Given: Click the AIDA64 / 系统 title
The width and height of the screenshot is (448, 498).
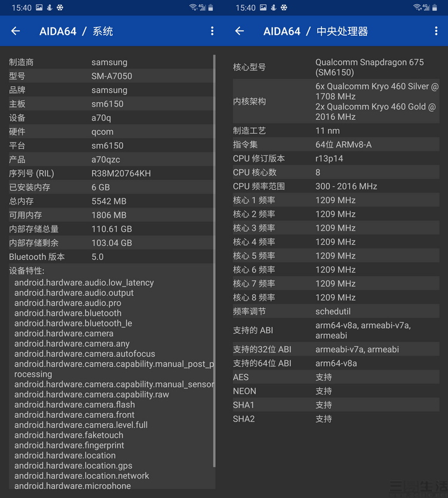Looking at the screenshot, I should tap(76, 31).
